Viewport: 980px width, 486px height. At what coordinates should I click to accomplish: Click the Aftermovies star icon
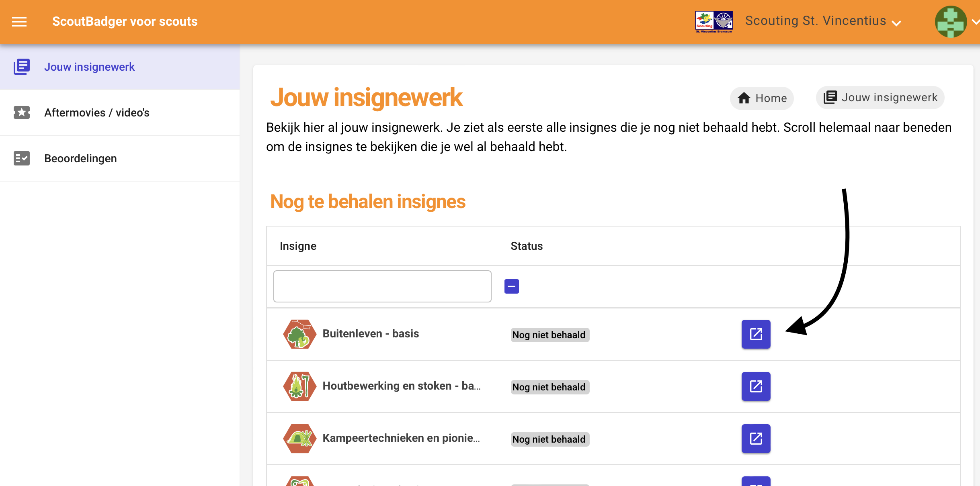[x=22, y=112]
